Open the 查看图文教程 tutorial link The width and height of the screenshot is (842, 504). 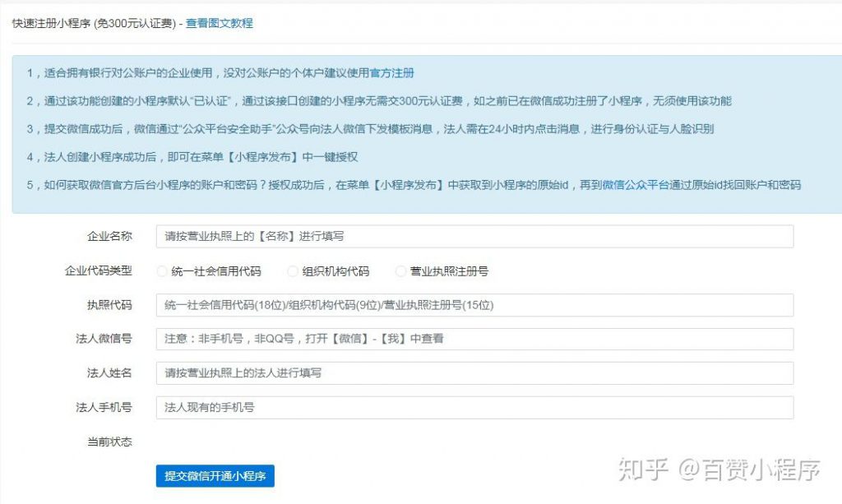pos(219,24)
